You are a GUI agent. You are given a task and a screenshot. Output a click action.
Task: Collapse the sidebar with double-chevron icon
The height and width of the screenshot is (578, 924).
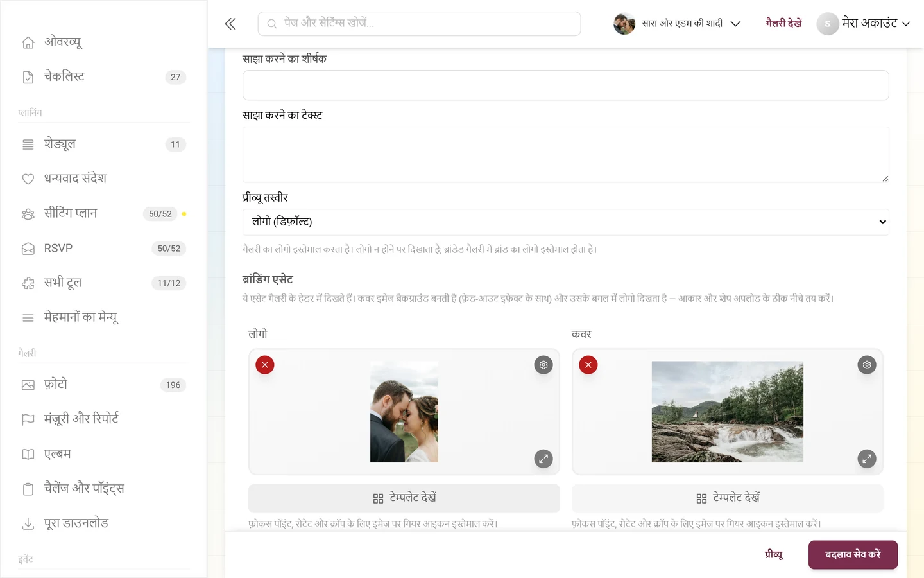[x=230, y=24]
